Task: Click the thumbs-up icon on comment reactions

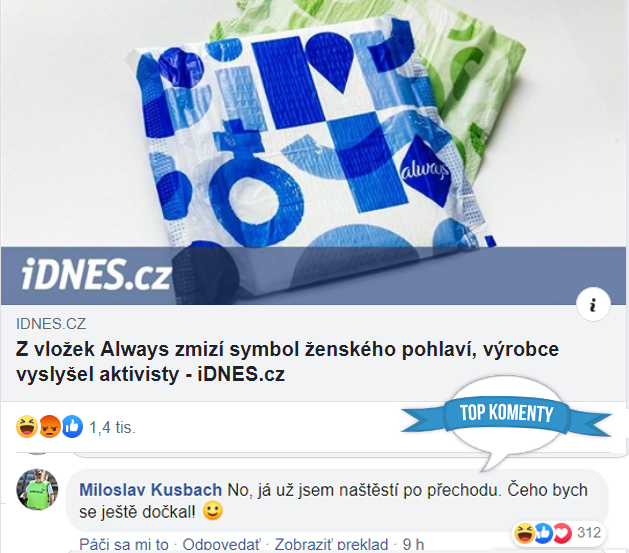Action: [544, 533]
